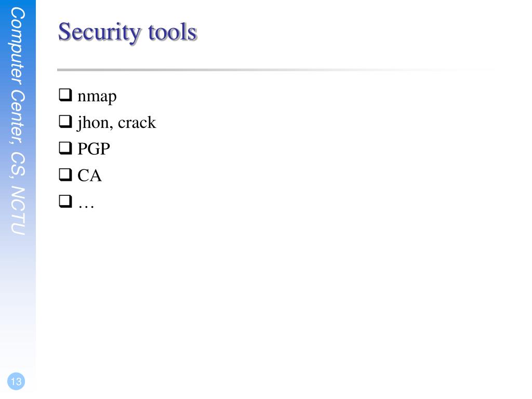Select the CA text item
532x399 pixels.
[89, 176]
